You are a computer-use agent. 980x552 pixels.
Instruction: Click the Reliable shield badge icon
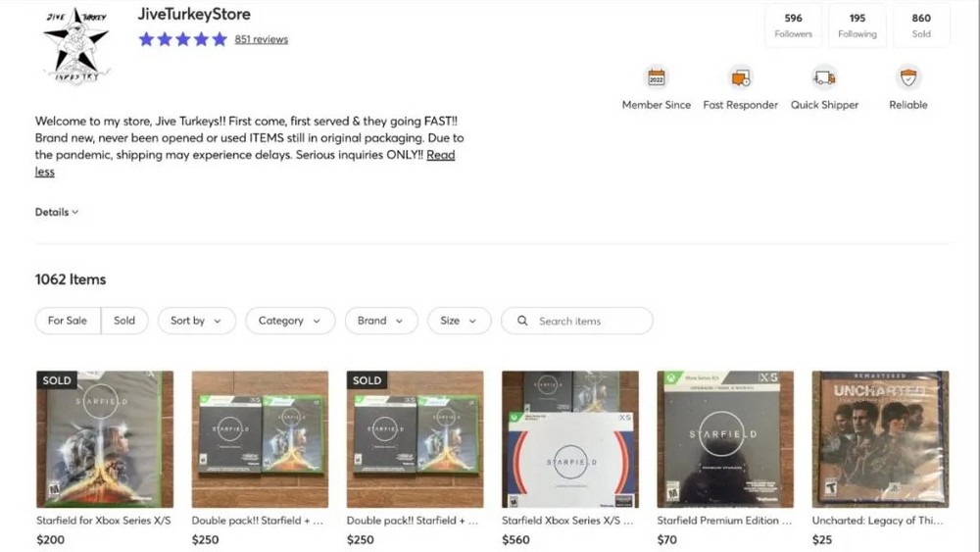[x=908, y=77]
